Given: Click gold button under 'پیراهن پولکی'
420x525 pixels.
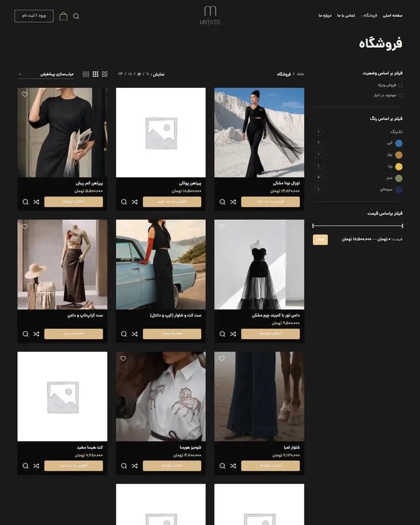Looking at the screenshot, I should (172, 202).
